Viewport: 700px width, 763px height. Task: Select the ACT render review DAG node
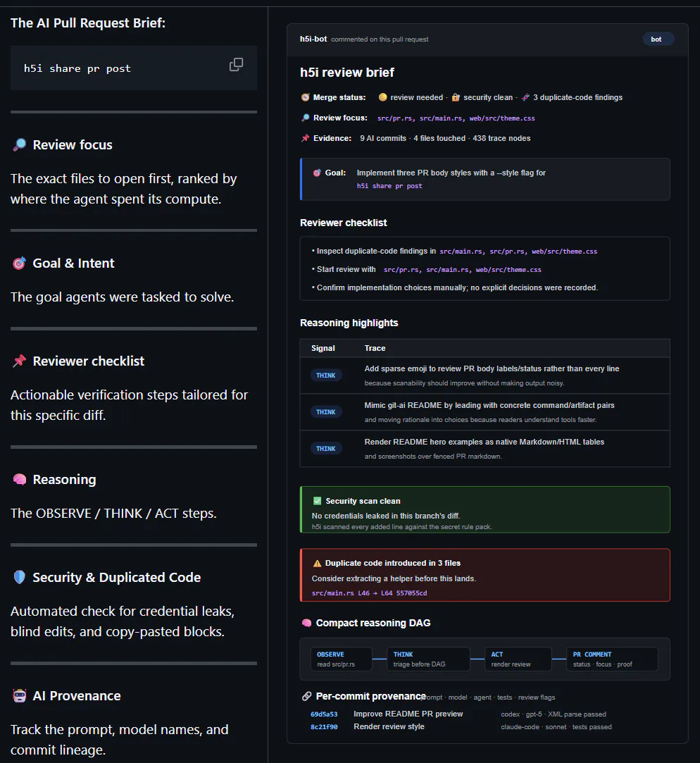pos(518,659)
